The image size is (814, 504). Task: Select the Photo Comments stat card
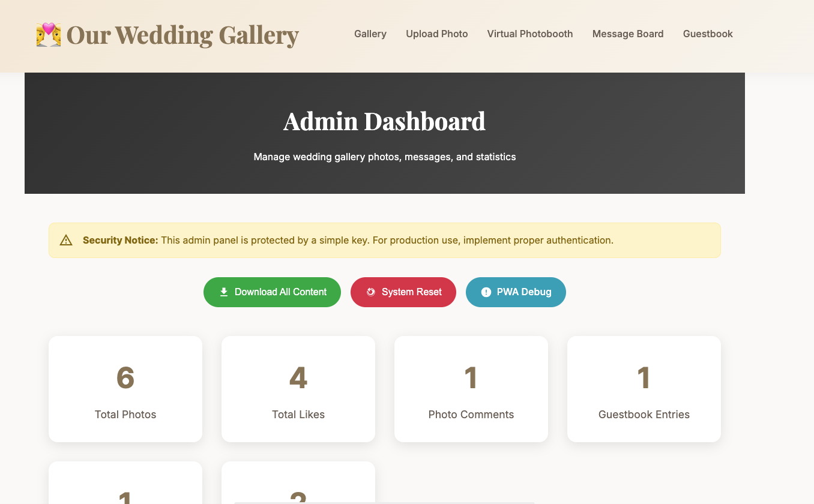coord(471,389)
